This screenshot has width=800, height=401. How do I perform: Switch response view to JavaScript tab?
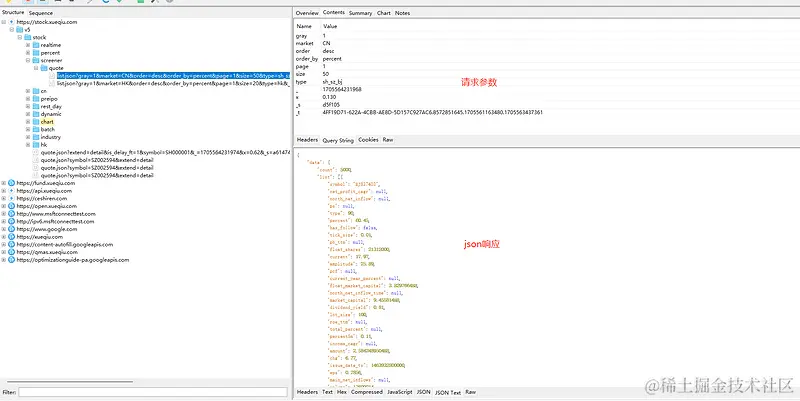pos(400,392)
